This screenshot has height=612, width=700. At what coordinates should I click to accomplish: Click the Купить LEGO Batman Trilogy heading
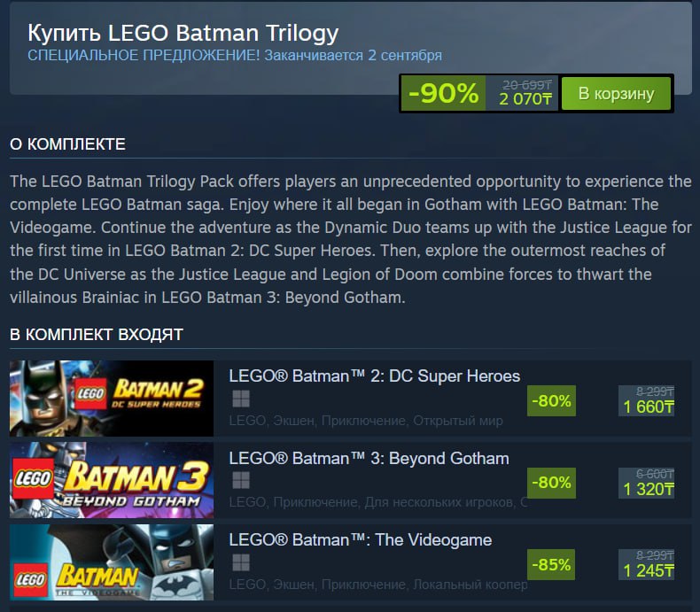click(183, 34)
